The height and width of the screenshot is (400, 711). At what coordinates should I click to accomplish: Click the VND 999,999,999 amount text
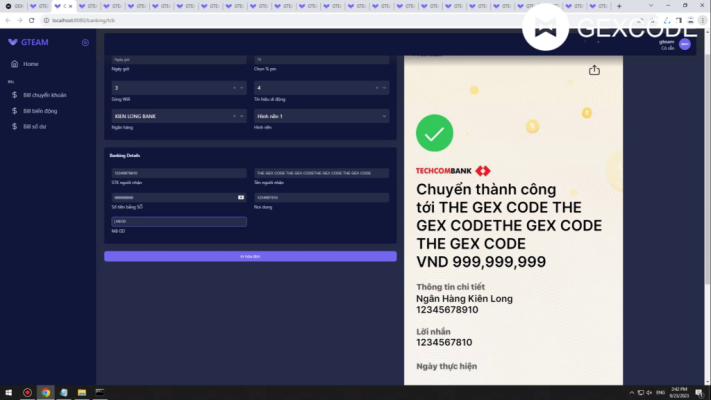click(481, 262)
